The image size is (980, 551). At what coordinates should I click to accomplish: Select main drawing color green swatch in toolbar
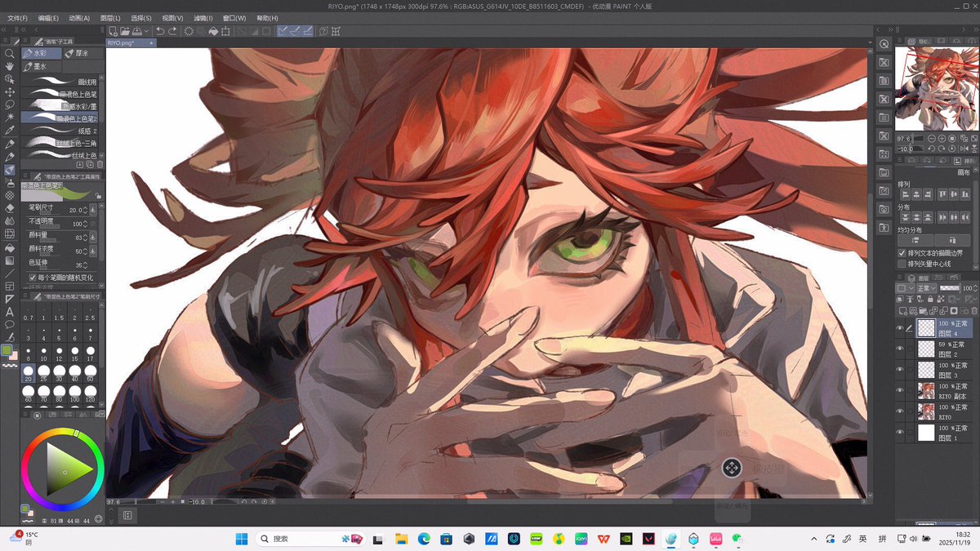click(7, 350)
